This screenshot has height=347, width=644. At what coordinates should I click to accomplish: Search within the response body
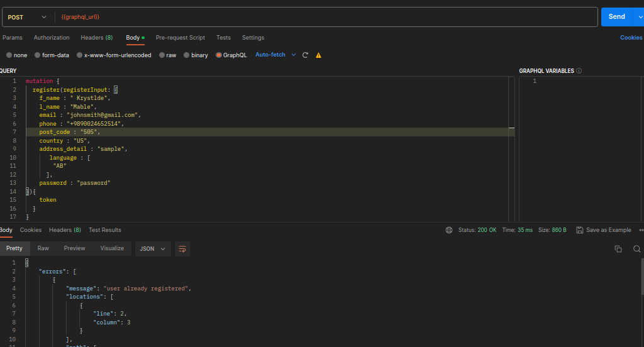(x=636, y=249)
